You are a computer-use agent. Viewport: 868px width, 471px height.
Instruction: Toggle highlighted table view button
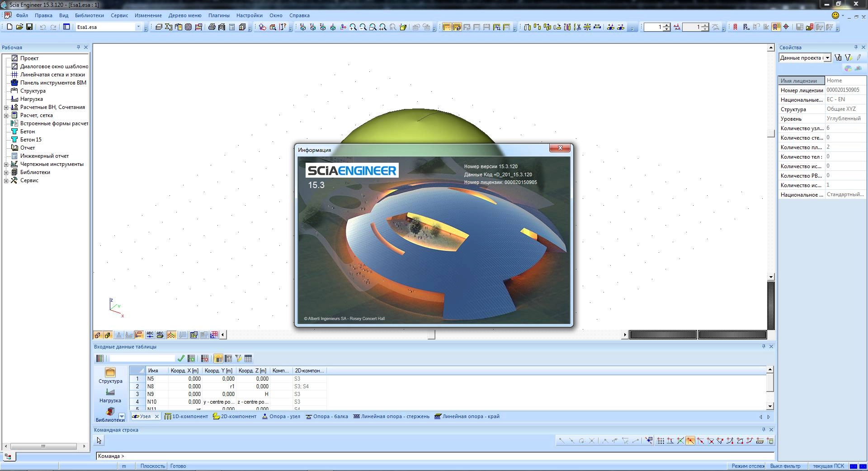[x=218, y=358]
